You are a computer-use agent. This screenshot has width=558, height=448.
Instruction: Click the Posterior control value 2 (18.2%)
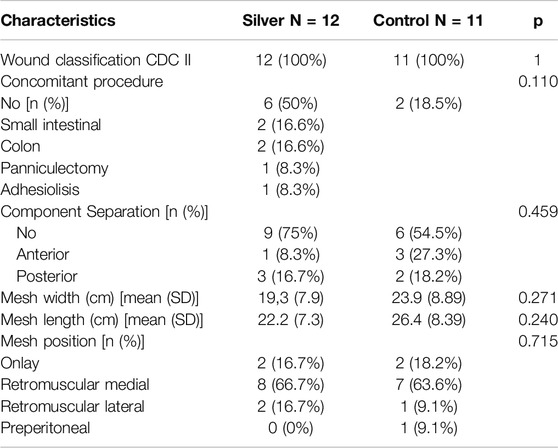click(428, 276)
